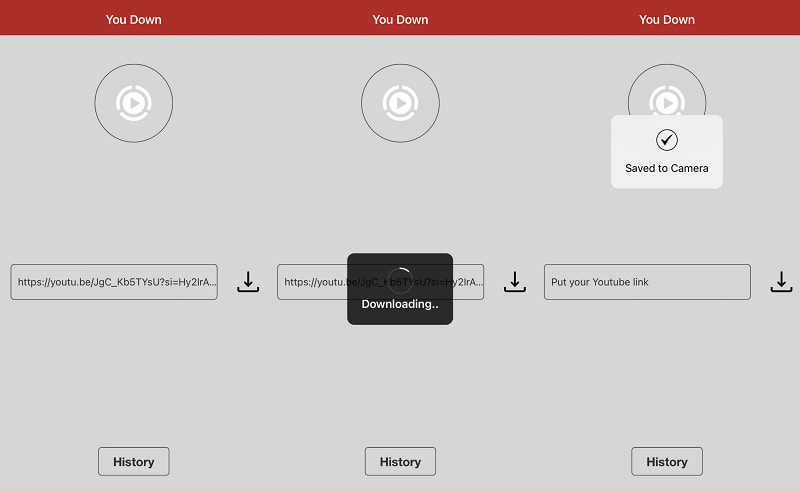Open History in the middle panel
800x492 pixels.
(400, 462)
